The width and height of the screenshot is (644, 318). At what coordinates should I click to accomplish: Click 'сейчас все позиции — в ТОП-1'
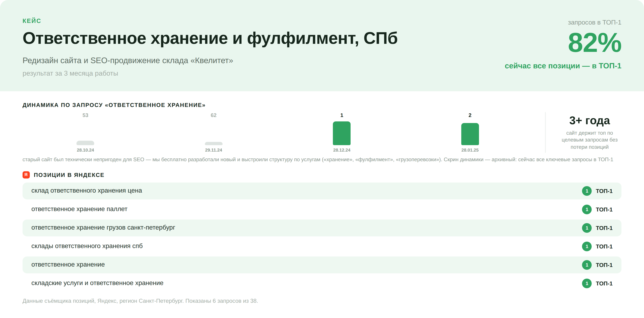point(563,66)
